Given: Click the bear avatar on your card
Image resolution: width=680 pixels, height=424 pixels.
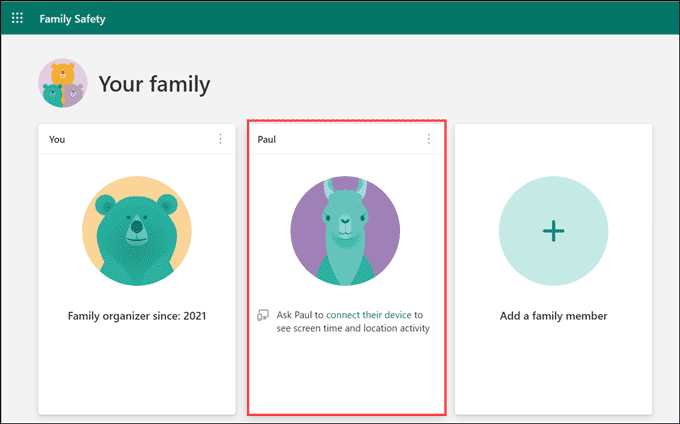Looking at the screenshot, I should coord(135,231).
